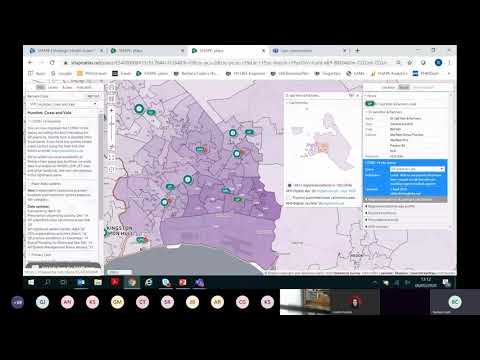The width and height of the screenshot is (480, 360).
Task: Open Outlook from the taskbar
Action: [x=81, y=283]
